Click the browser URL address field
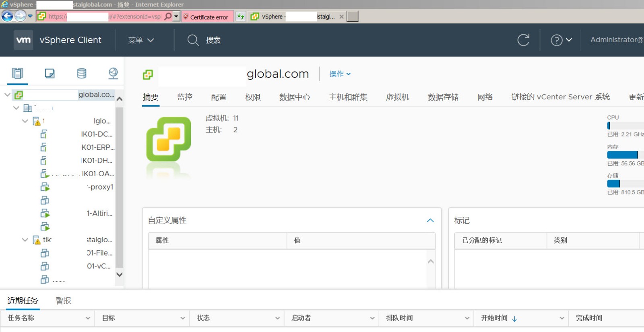 tap(105, 16)
